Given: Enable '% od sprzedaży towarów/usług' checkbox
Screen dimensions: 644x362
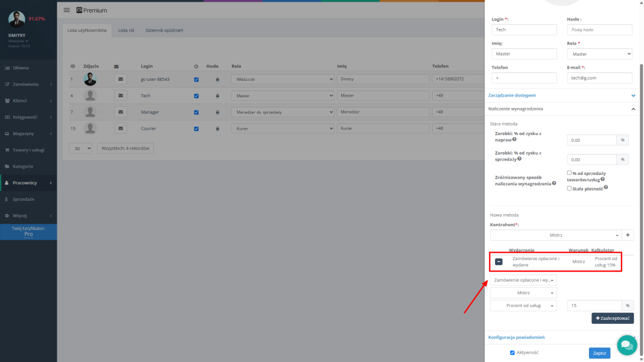Looking at the screenshot, I should click(569, 173).
